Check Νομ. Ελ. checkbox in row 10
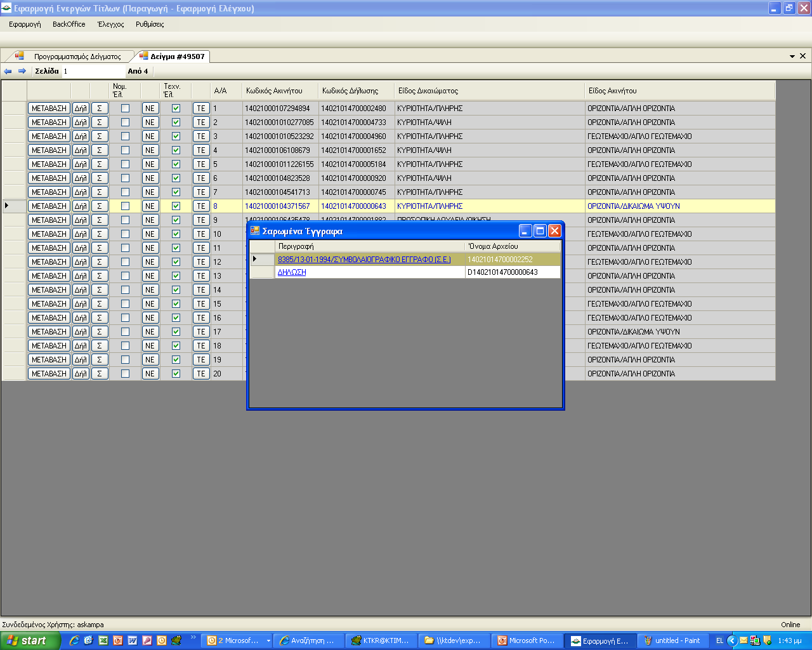This screenshot has width=812, height=650. tap(125, 234)
